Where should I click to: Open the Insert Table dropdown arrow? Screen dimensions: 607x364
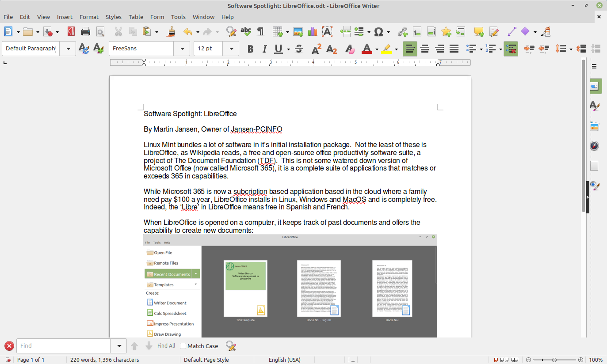tap(287, 32)
